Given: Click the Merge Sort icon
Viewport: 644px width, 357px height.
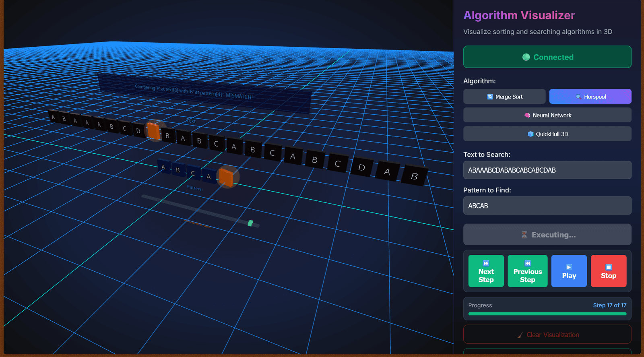Looking at the screenshot, I should [x=490, y=97].
